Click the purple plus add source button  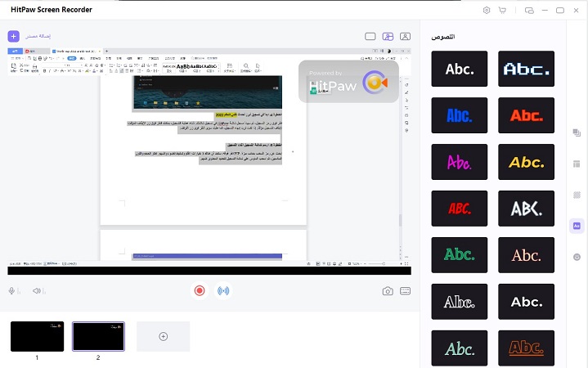point(14,36)
